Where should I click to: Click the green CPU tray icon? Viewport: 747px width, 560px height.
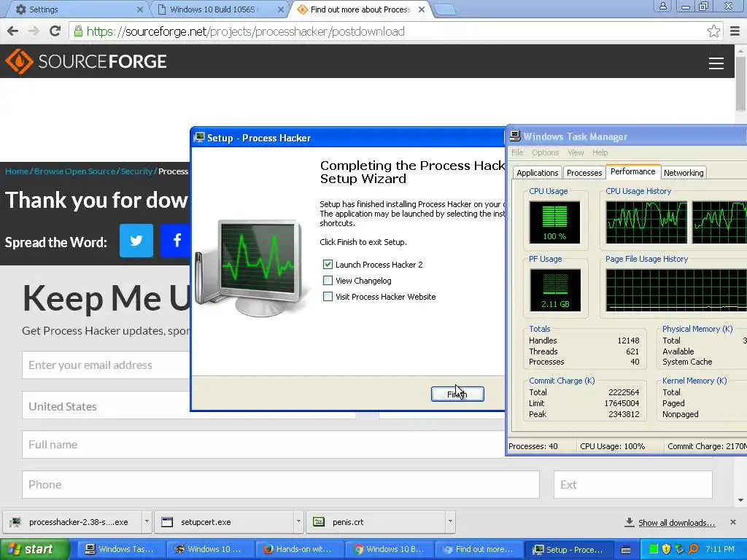point(654,549)
